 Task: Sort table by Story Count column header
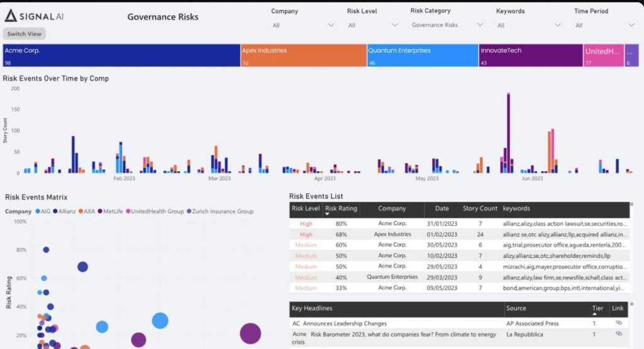click(480, 209)
